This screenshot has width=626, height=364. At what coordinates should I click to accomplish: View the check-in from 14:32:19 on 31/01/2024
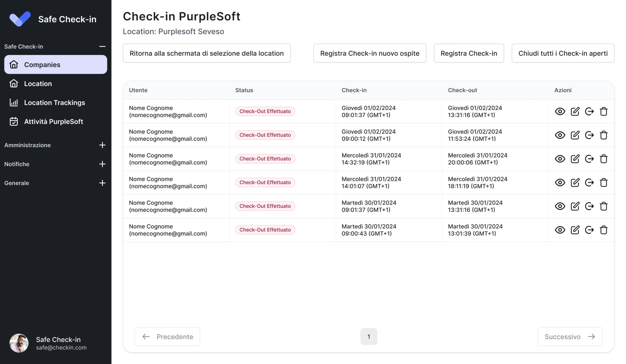tap(560, 159)
